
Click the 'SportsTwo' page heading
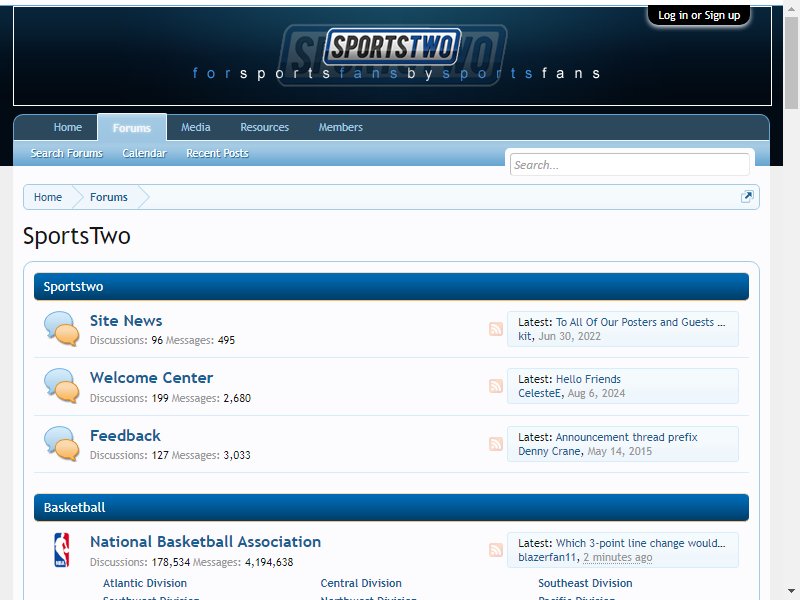77,236
